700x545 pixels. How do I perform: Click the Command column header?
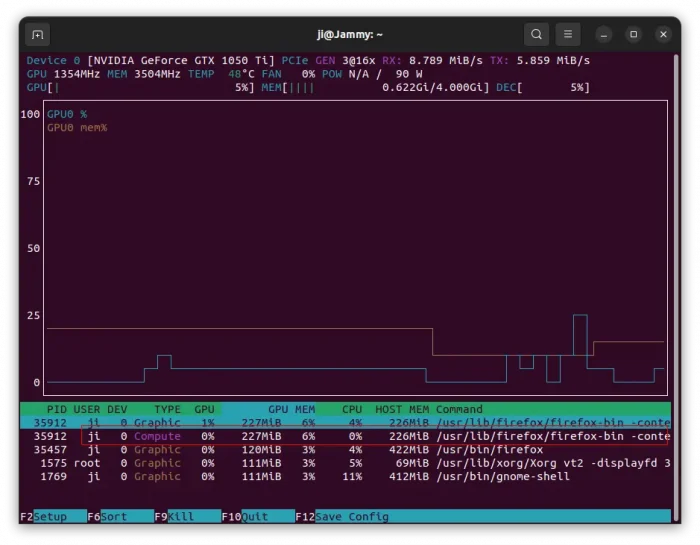(459, 409)
